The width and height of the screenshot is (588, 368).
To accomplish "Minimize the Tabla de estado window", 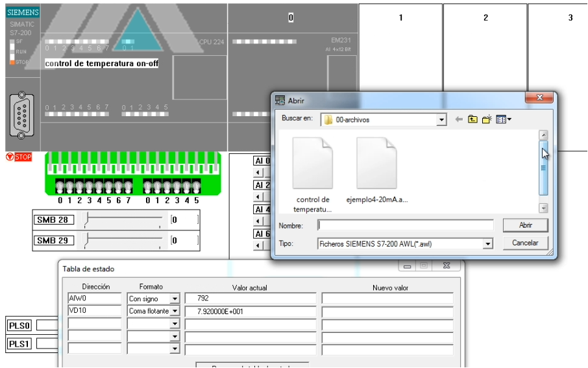I will pyautogui.click(x=407, y=266).
